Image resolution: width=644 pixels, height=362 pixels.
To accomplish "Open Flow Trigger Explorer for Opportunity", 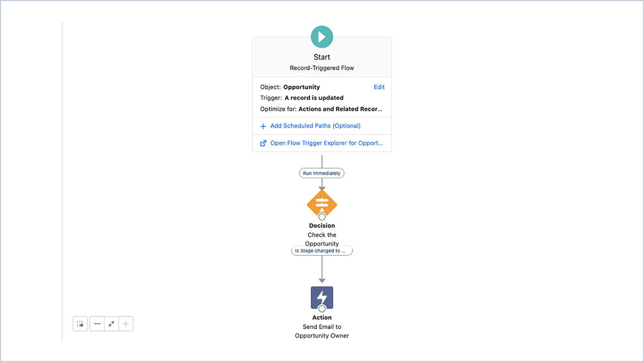I will (326, 143).
